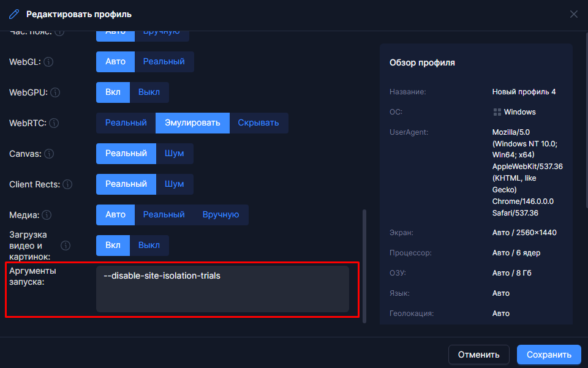The height and width of the screenshot is (368, 588).
Task: Click the profile overview panel scrollbar
Action: point(586,120)
